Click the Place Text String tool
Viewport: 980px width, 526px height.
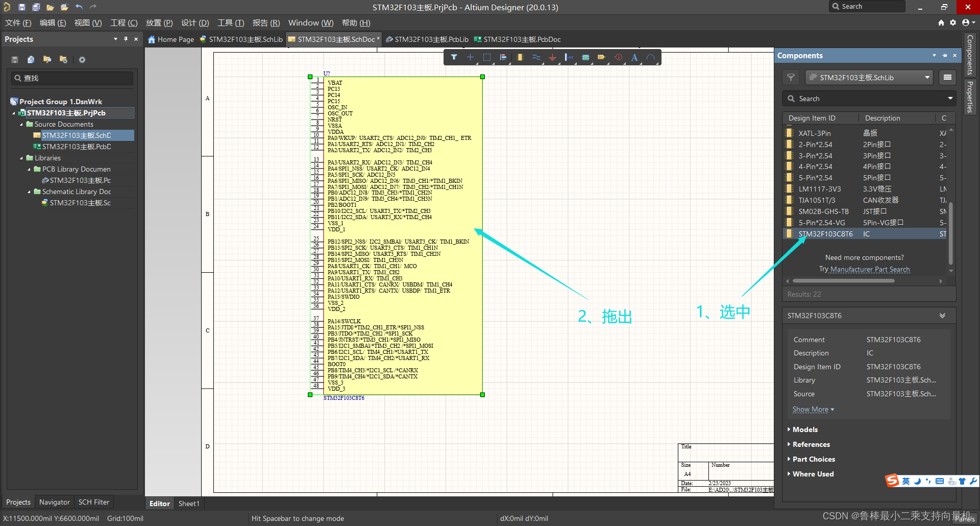634,57
